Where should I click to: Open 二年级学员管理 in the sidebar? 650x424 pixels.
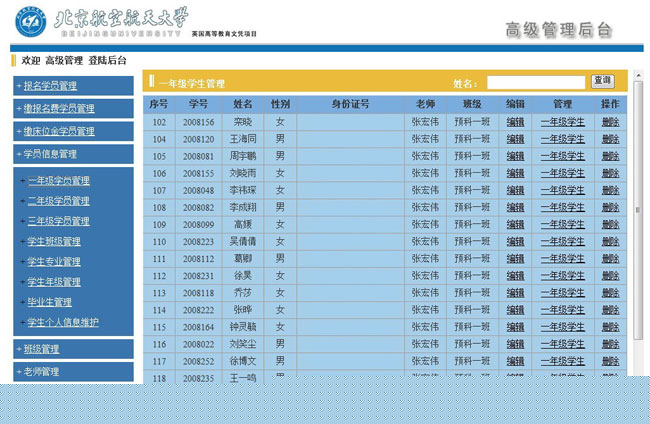tap(58, 201)
